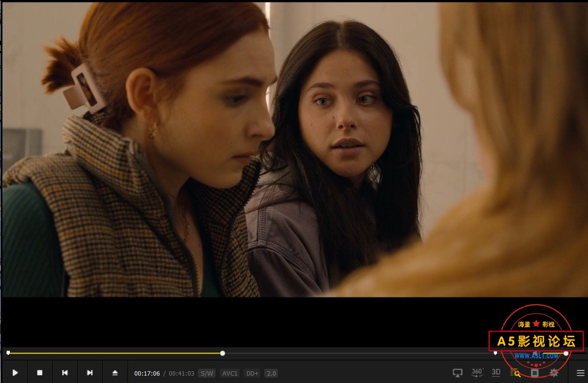Viewport: 588px width, 383px height.
Task: Open the playlist search icon
Action: click(x=515, y=373)
